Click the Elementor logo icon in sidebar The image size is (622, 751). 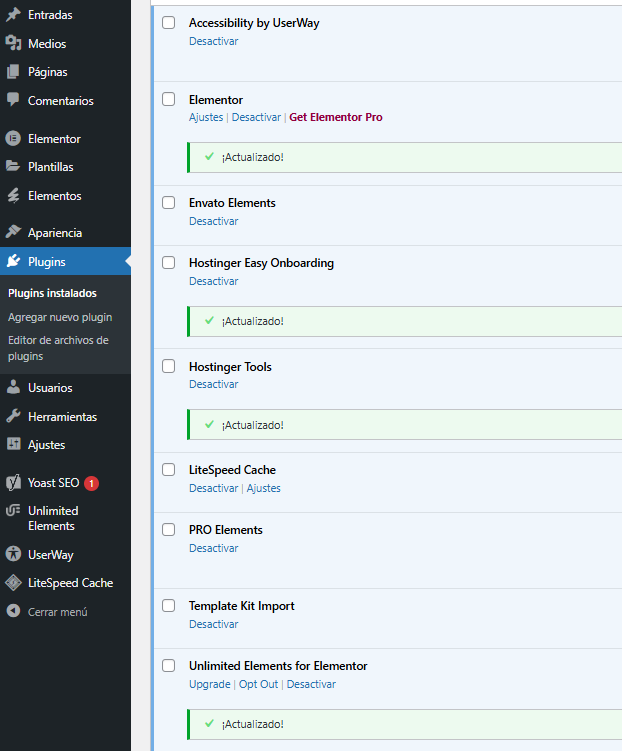13,138
